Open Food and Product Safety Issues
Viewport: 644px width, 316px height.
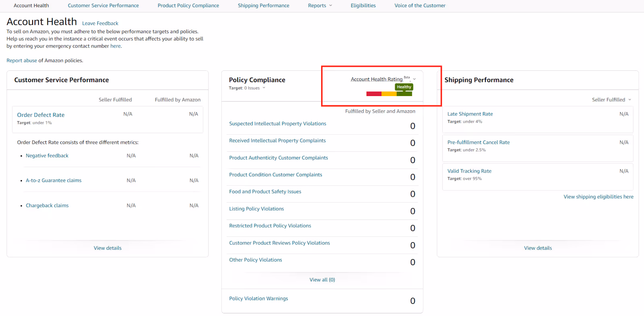(265, 192)
